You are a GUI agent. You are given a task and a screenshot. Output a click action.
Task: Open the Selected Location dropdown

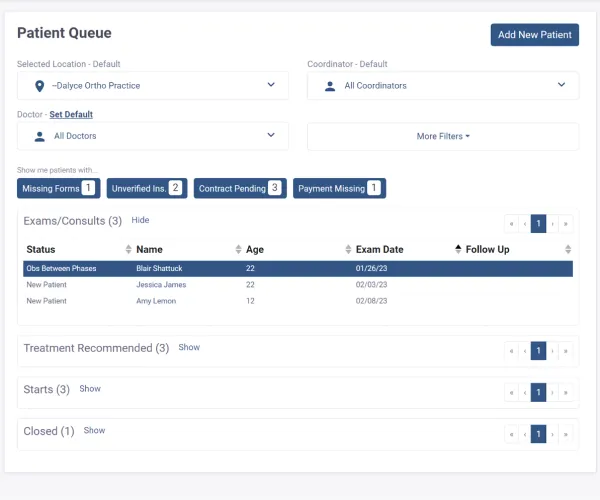[x=153, y=86]
